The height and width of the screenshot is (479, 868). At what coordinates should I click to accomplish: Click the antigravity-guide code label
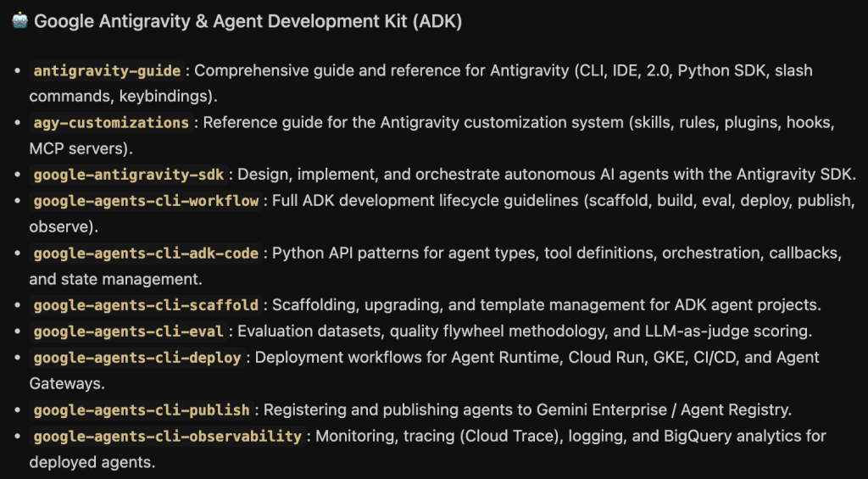(107, 71)
